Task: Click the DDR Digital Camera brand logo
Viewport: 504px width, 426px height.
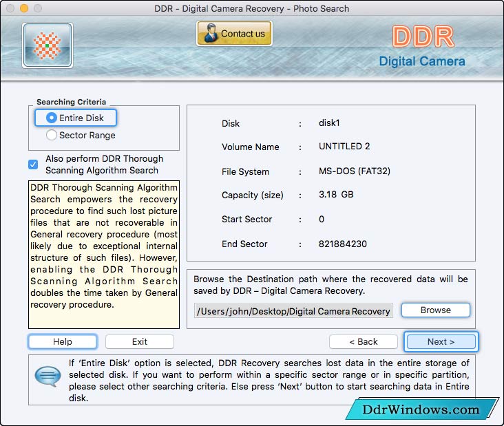Action: pyautogui.click(x=422, y=47)
